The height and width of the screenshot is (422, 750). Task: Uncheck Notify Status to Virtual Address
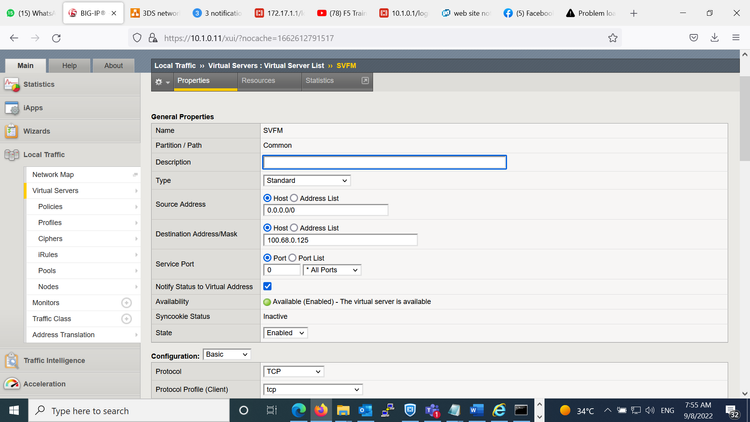pos(267,286)
